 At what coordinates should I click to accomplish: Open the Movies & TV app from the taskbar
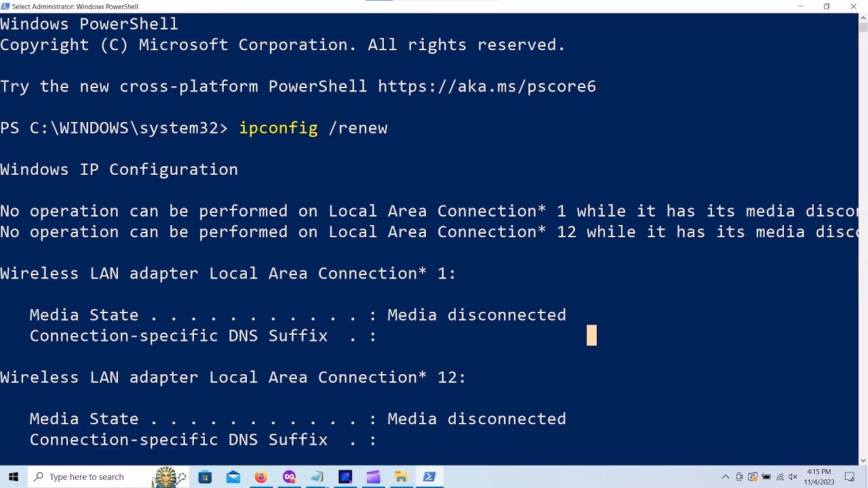pos(373,476)
